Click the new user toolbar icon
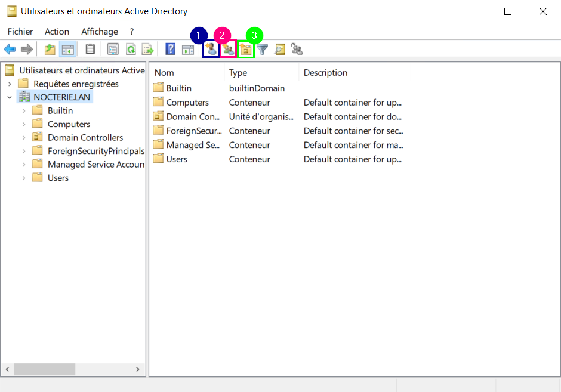This screenshot has width=561, height=392. pos(210,50)
